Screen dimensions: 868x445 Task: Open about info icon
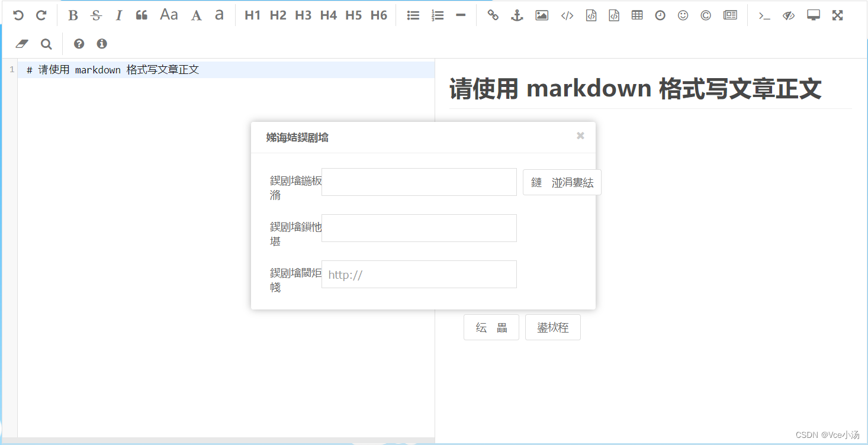102,44
